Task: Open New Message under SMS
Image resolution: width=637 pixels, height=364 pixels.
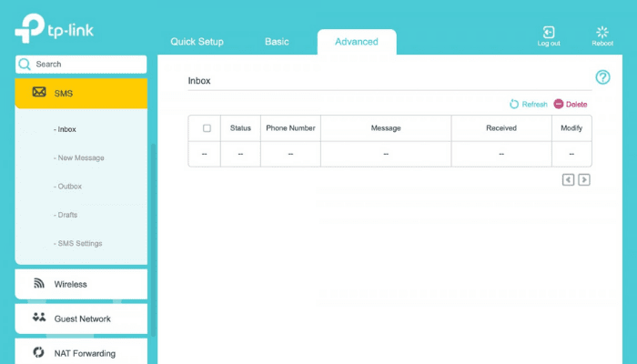Action: pos(79,158)
